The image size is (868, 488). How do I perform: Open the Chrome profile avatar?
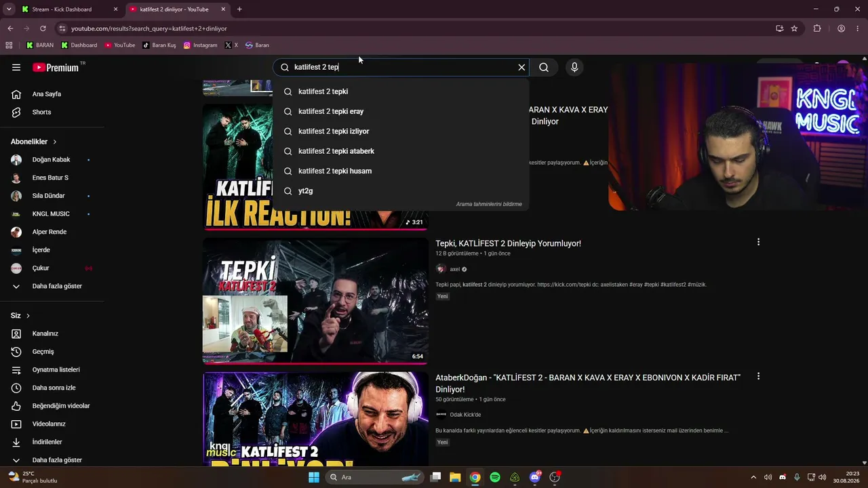841,28
